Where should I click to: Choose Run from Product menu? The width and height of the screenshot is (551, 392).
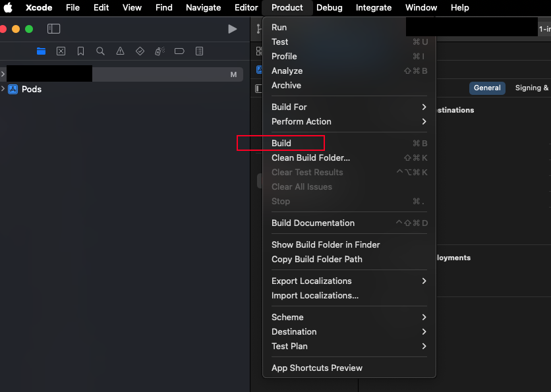tap(349, 28)
